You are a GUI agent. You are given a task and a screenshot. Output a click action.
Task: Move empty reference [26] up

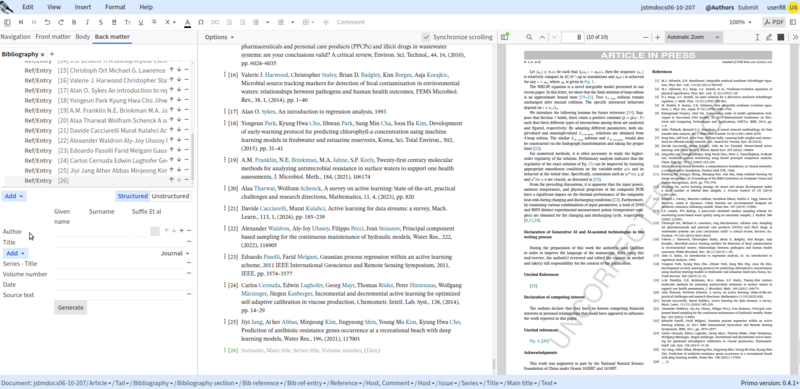click(172, 180)
